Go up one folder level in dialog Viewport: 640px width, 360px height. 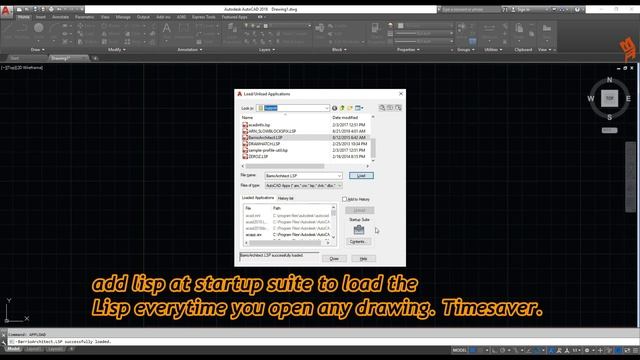tap(342, 108)
